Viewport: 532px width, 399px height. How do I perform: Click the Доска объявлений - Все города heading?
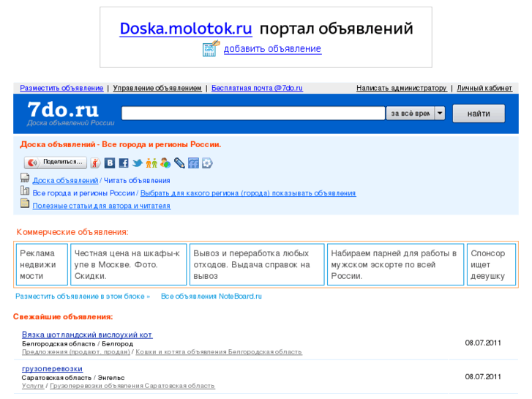(121, 145)
